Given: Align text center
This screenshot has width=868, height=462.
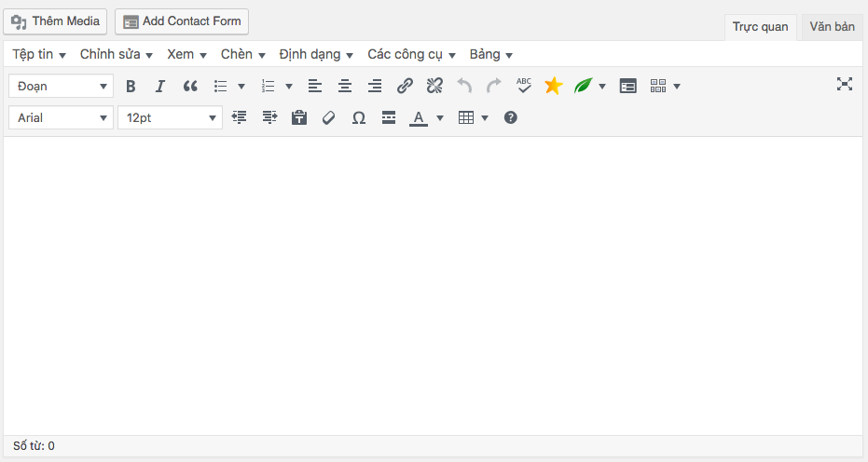Looking at the screenshot, I should coord(345,87).
